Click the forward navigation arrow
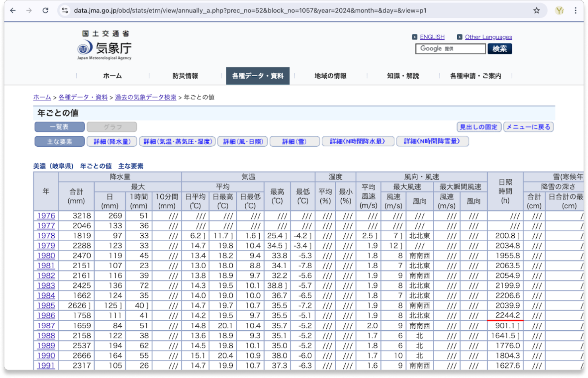 click(29, 11)
